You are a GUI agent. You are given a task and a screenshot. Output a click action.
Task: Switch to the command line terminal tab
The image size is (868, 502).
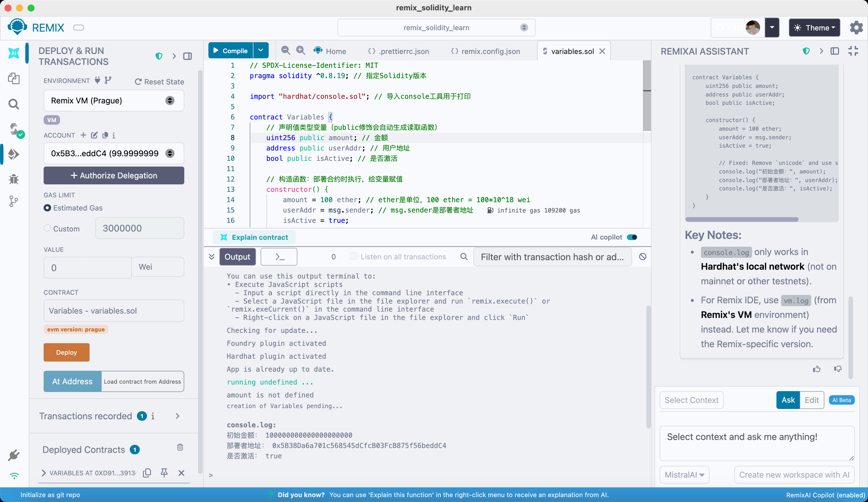(x=279, y=257)
